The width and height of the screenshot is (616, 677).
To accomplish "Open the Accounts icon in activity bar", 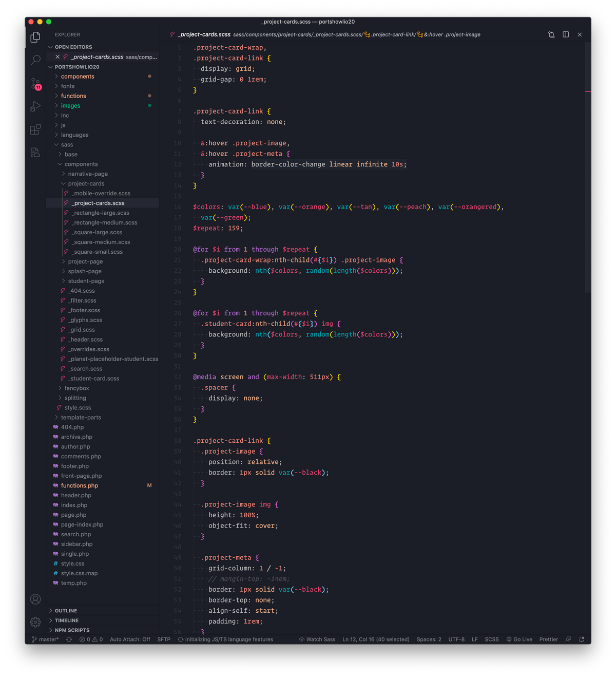I will click(x=35, y=599).
